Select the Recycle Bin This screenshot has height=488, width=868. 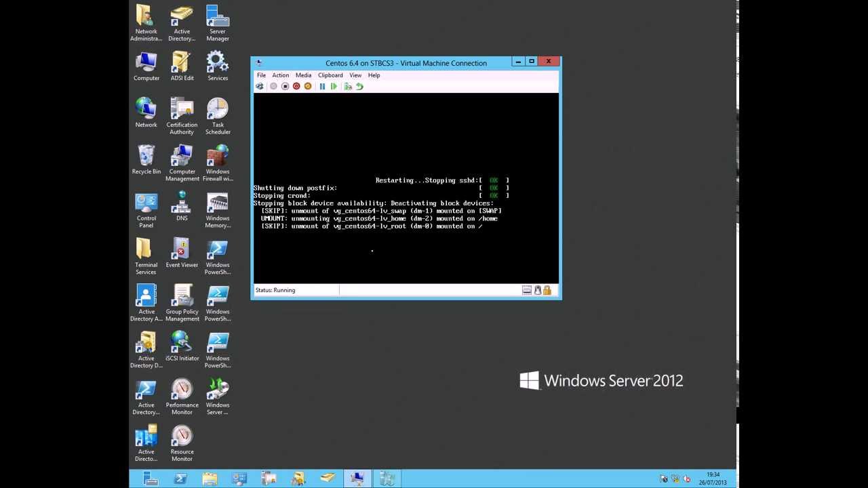pos(146,160)
